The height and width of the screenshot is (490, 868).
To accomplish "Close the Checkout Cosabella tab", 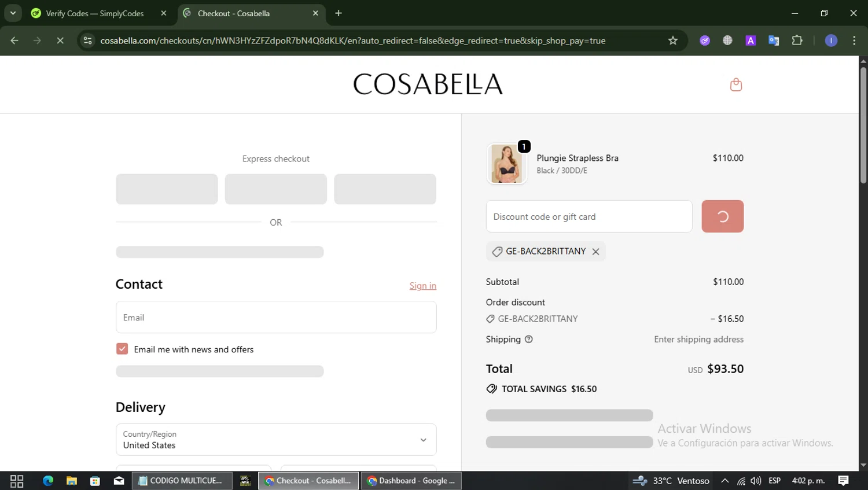I will pyautogui.click(x=315, y=13).
